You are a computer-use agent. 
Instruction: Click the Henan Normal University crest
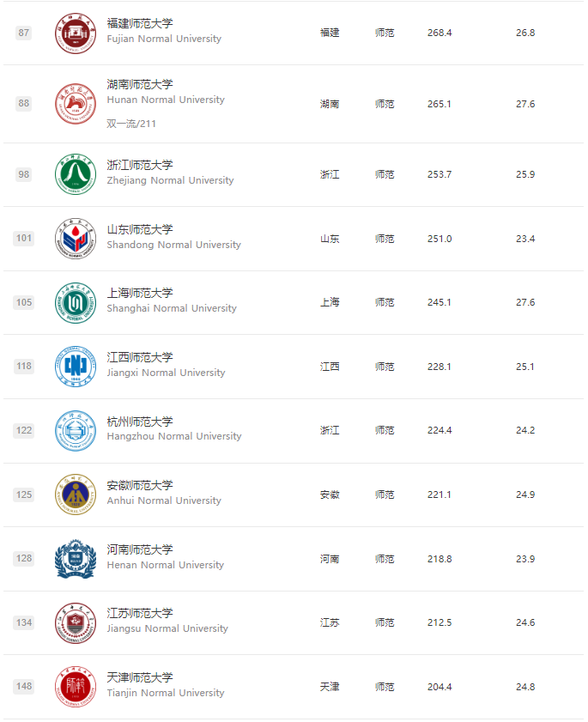[72, 558]
